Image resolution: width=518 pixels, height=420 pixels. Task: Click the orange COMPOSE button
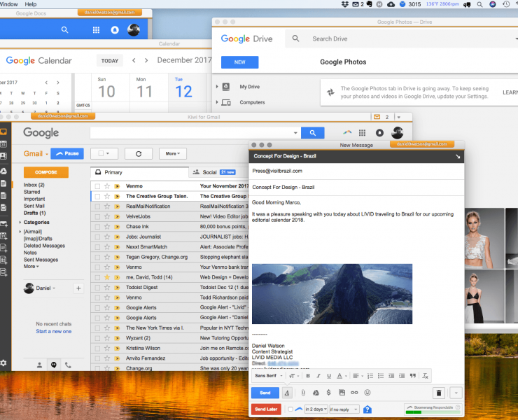[45, 172]
